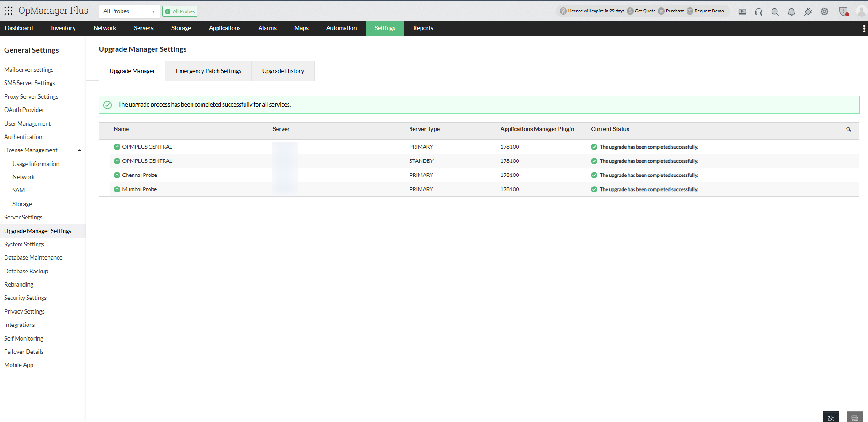Open the video player icon in header
The height and width of the screenshot is (422, 868).
[742, 12]
